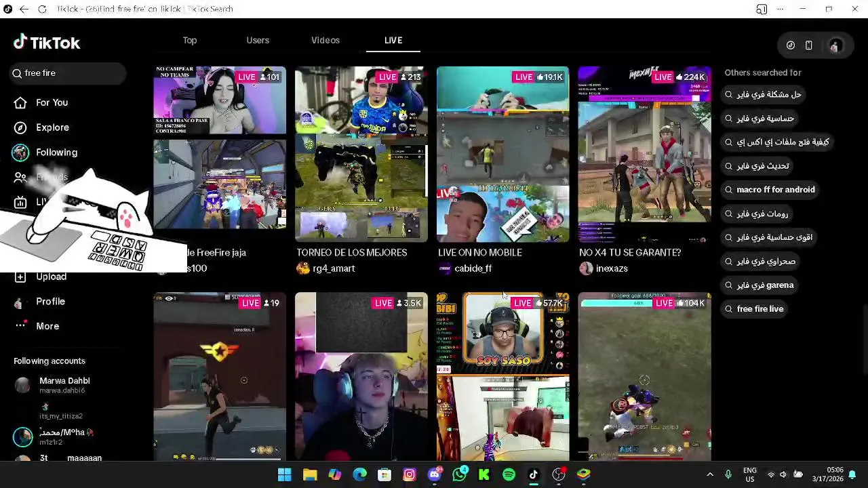This screenshot has width=868, height=488.
Task: Switch to the Videos tab
Action: click(x=325, y=40)
